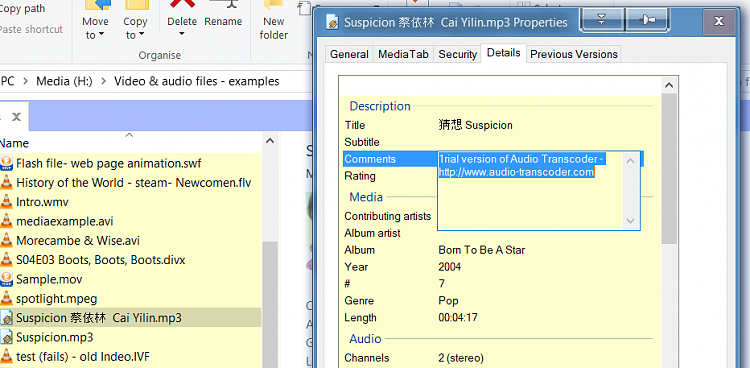Select Morecambe & Wise.avi file

[77, 241]
